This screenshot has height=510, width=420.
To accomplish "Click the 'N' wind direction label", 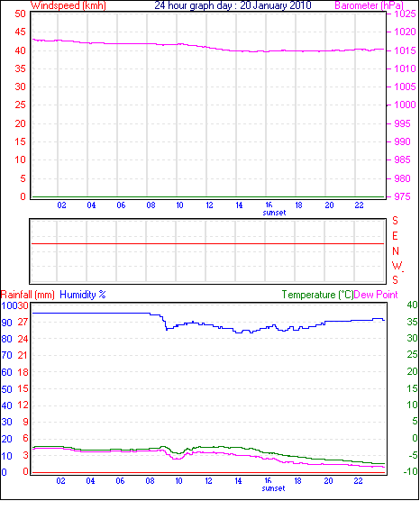I will 396,251.
